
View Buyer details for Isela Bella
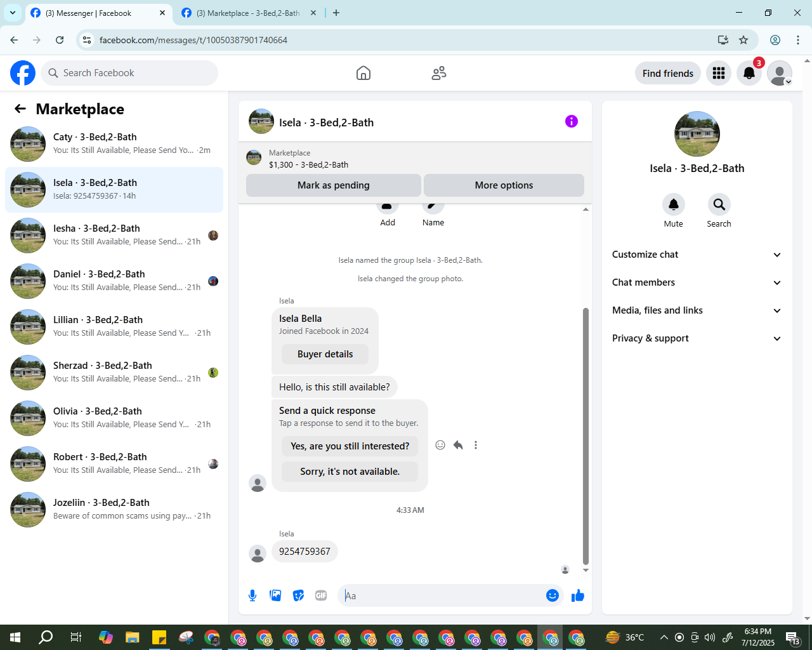[325, 354]
